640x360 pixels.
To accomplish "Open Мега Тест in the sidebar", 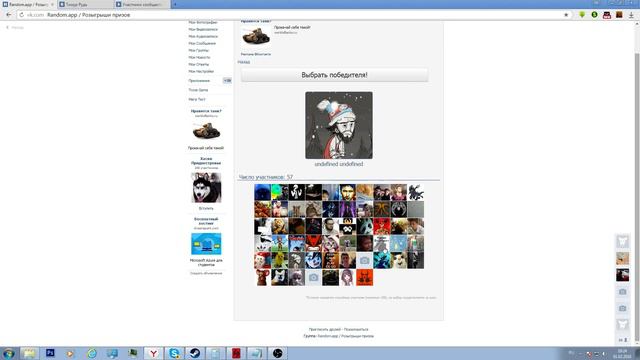I will click(197, 99).
